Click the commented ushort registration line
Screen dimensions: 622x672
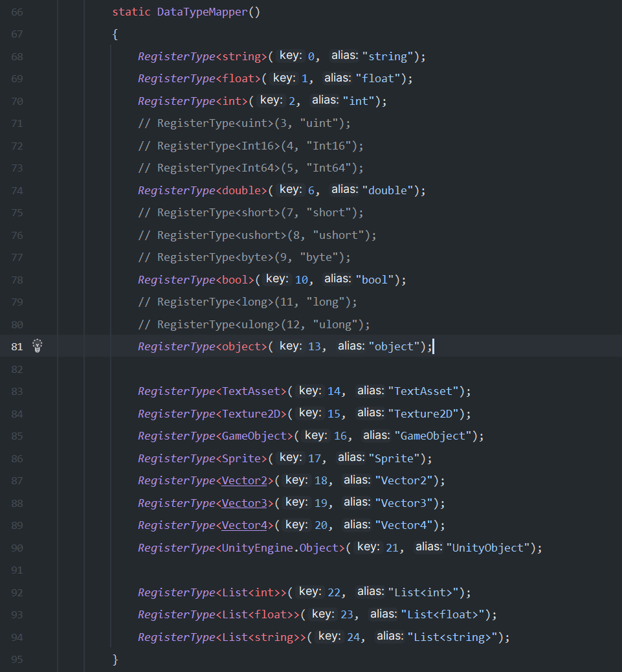pos(257,235)
